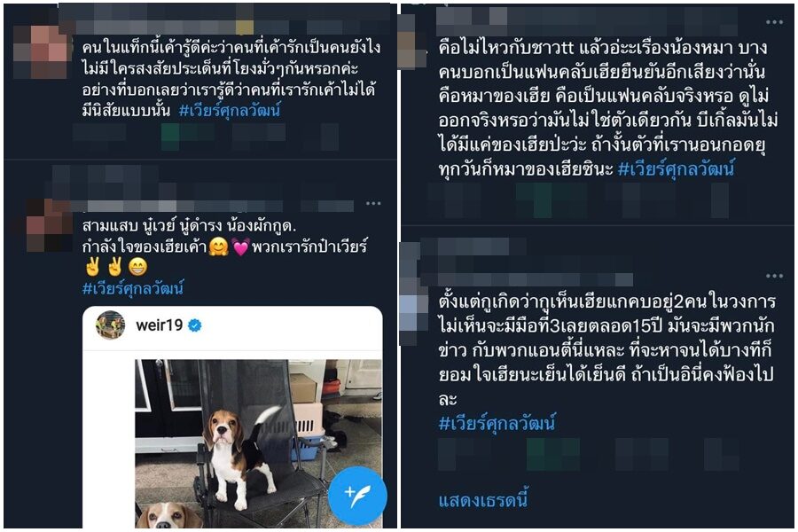The width and height of the screenshot is (798, 532).
Task: Open the weir19 profile avatar in the quoted post
Action: coord(111,325)
